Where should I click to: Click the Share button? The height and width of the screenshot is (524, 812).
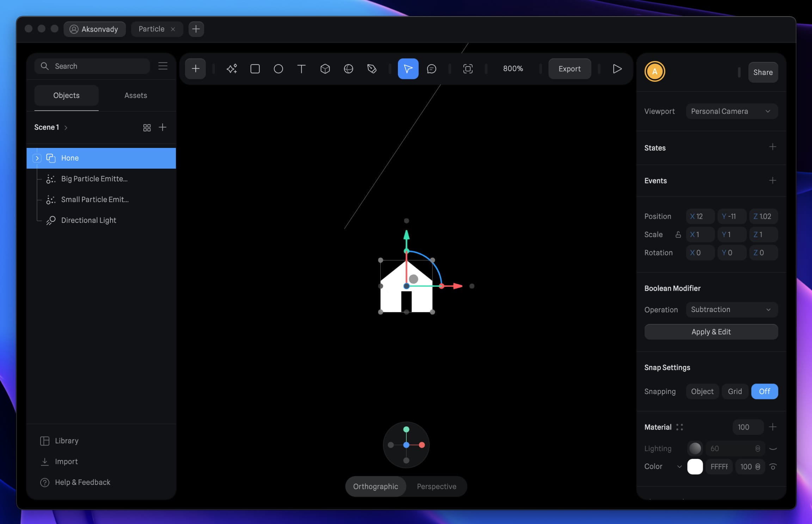[763, 72]
